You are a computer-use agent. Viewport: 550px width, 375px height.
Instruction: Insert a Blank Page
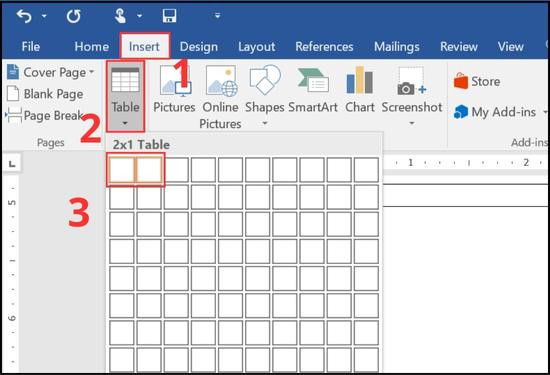point(45,94)
